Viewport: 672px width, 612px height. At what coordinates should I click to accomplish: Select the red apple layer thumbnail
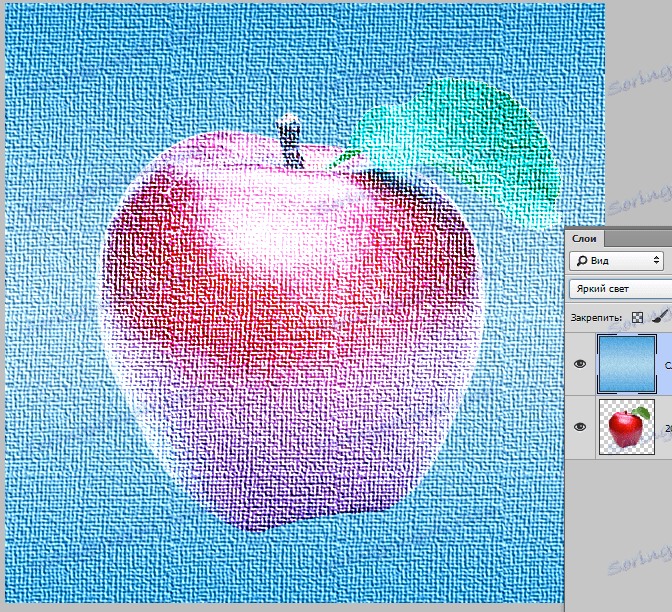pyautogui.click(x=627, y=427)
